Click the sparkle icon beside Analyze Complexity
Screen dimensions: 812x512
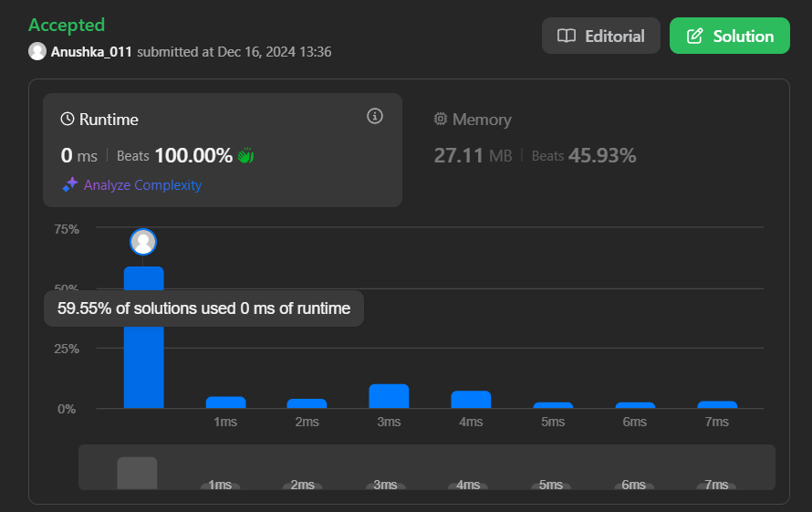70,184
